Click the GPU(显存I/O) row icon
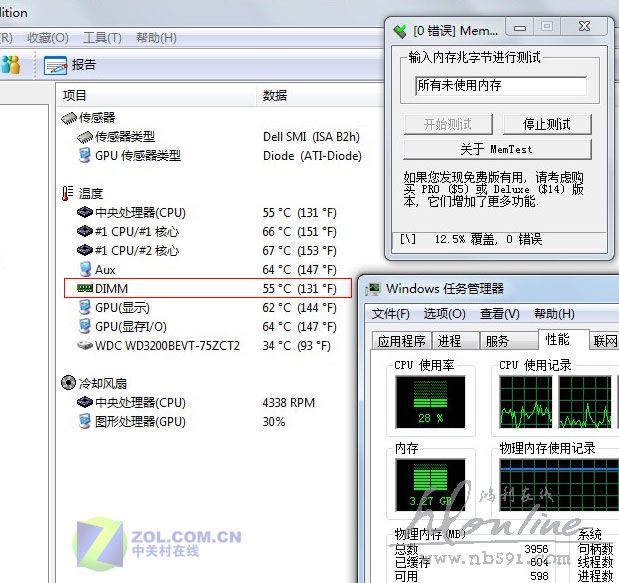Viewport: 619px width, 583px height. [x=84, y=326]
